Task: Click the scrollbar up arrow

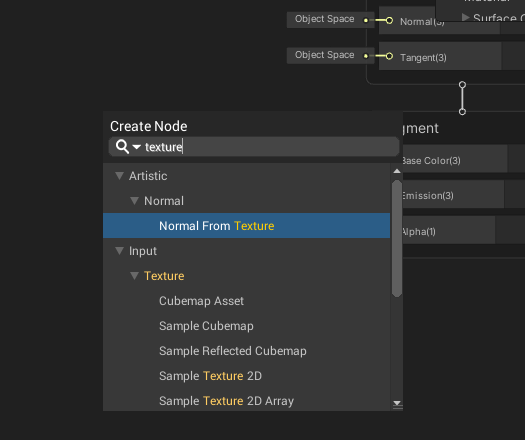Action: pyautogui.click(x=397, y=171)
